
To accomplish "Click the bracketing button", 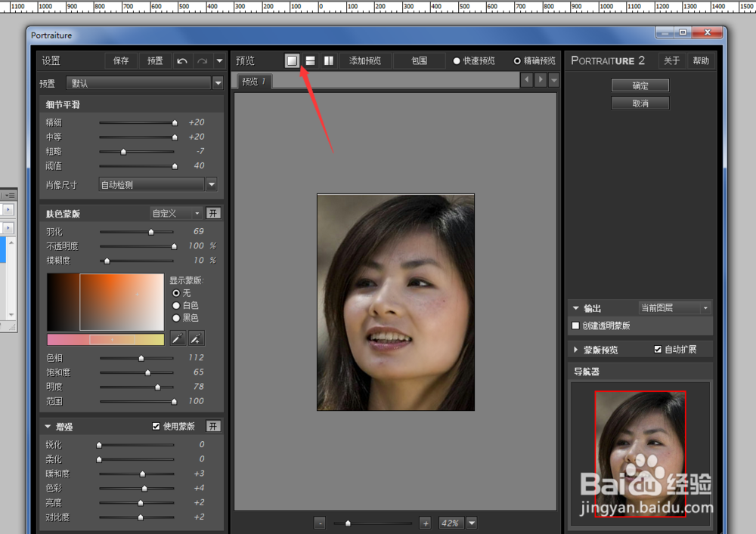I will coord(419,60).
